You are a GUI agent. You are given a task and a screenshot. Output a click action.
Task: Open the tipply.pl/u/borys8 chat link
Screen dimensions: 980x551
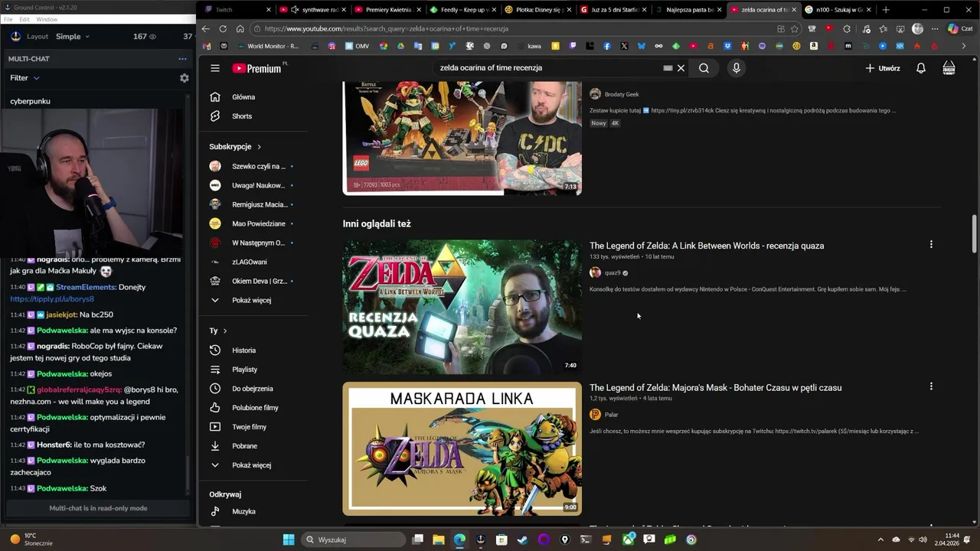click(x=52, y=299)
